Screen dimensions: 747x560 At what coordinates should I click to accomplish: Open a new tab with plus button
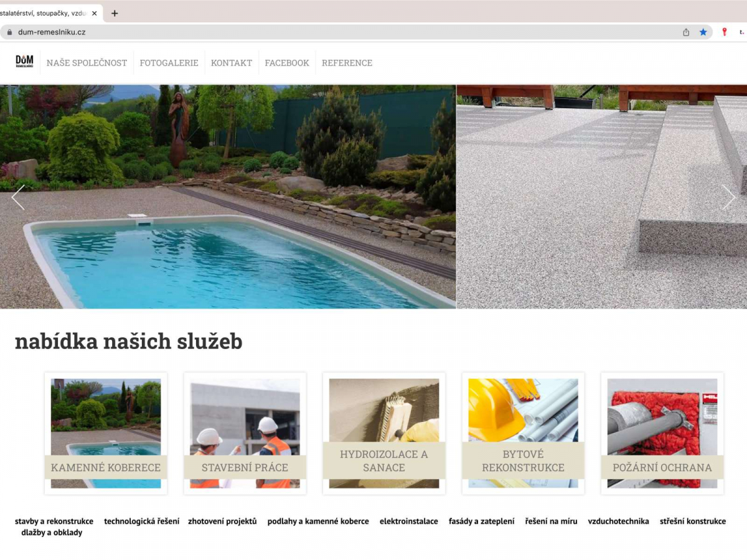(115, 13)
